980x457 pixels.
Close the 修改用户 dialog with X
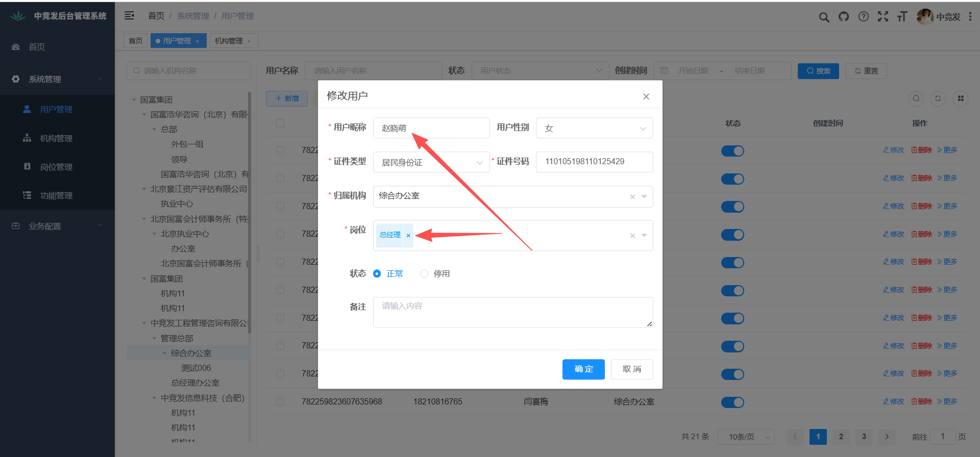646,96
